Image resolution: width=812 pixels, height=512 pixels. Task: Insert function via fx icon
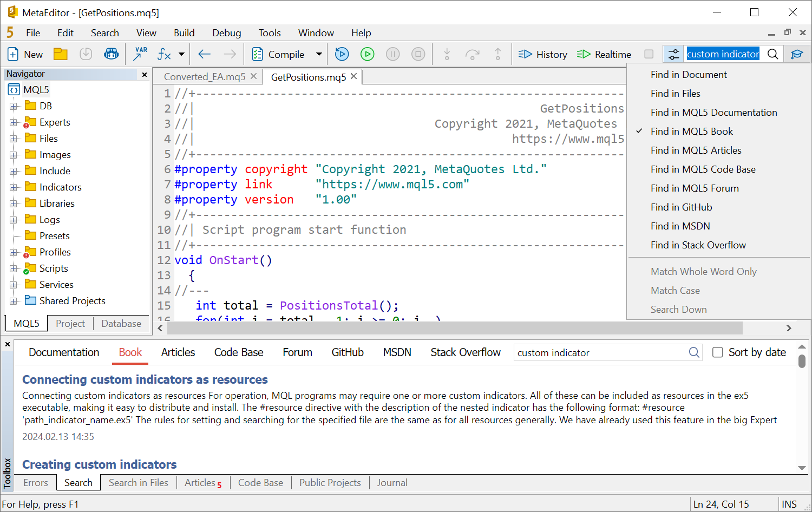coord(164,54)
